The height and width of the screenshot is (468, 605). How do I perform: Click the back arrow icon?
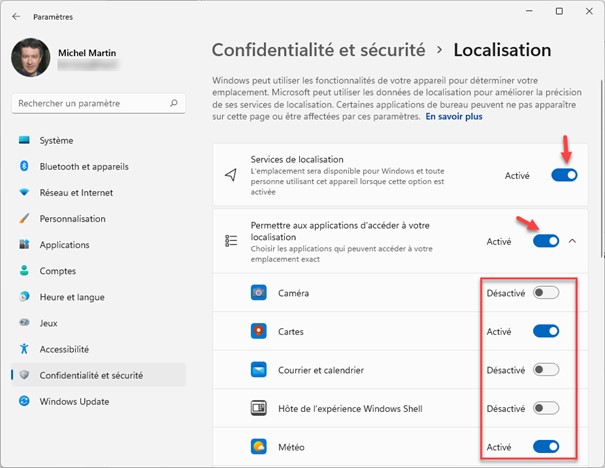(x=16, y=16)
